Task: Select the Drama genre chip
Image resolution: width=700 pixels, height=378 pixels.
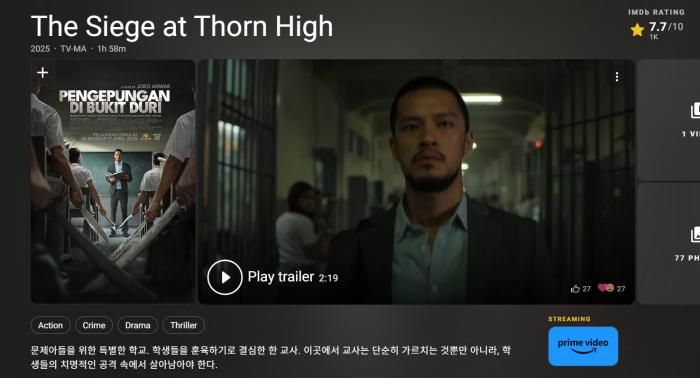Action: (138, 325)
